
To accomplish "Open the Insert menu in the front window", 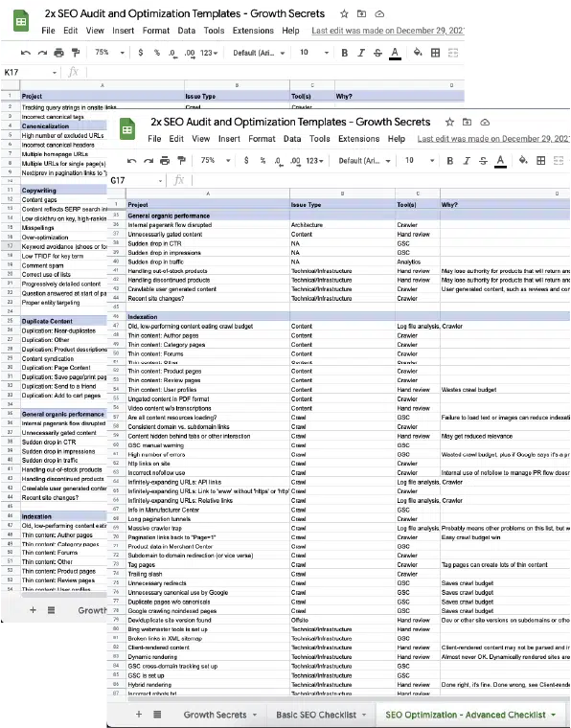I will point(229,139).
